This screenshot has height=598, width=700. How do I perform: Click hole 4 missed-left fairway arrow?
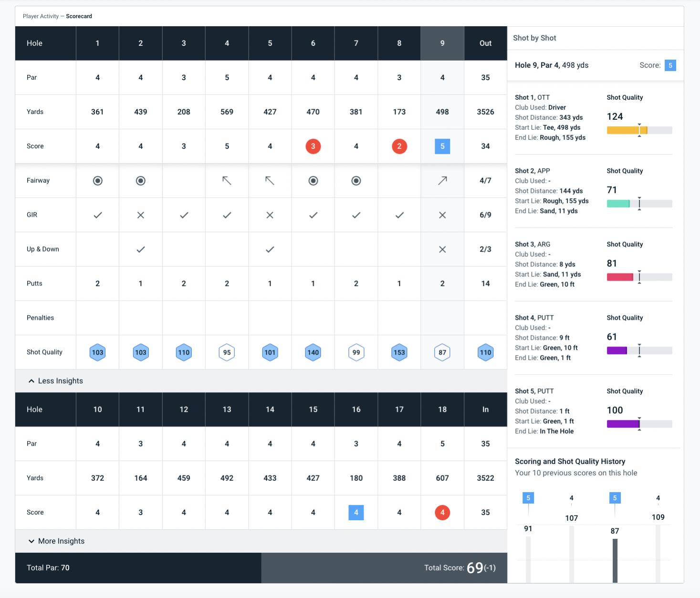click(227, 180)
